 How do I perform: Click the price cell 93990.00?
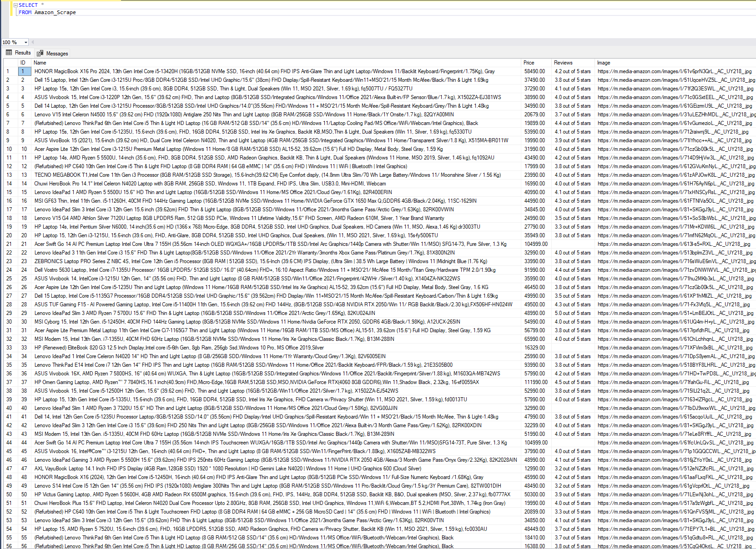[536, 365]
